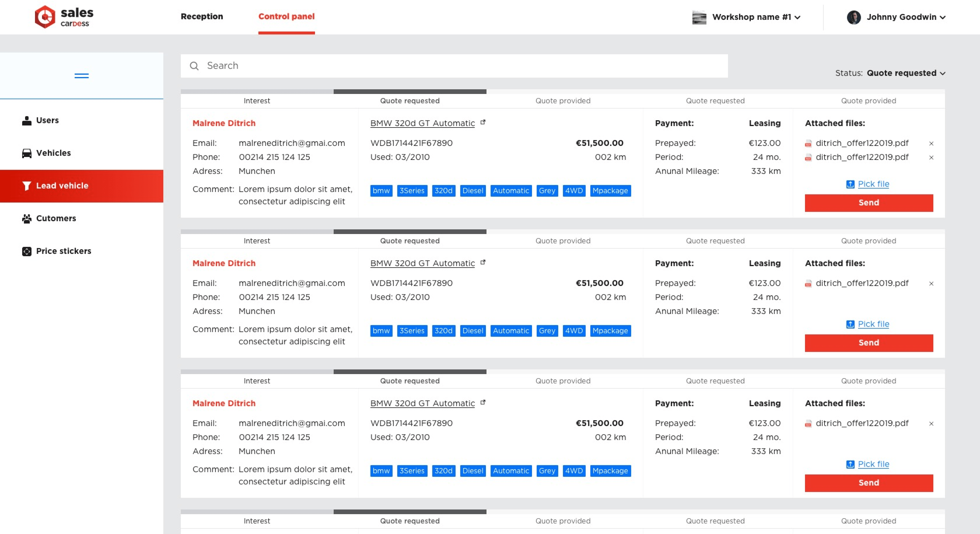This screenshot has height=534, width=980.
Task: Click the sales cardess logo
Action: point(64,17)
